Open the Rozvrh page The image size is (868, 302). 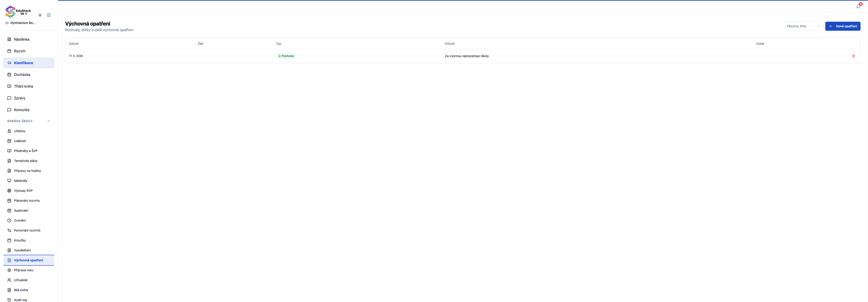(x=29, y=51)
